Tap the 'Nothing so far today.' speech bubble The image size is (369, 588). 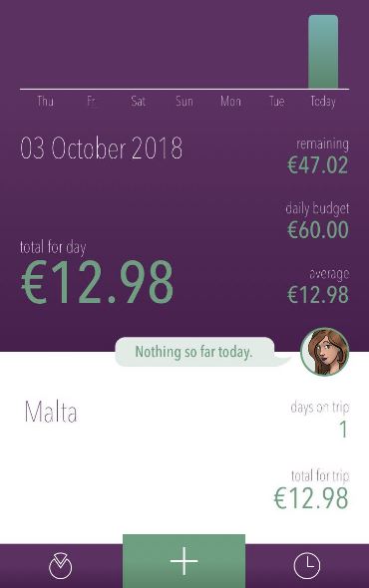click(x=194, y=352)
